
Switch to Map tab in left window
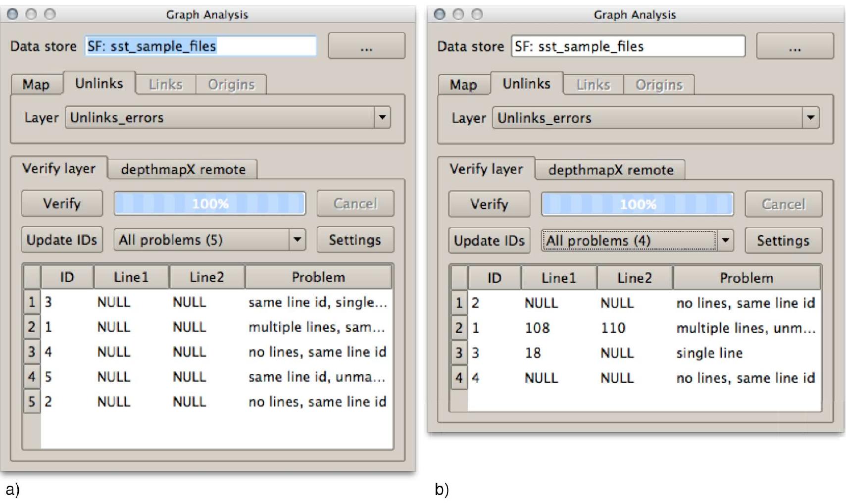pyautogui.click(x=37, y=84)
